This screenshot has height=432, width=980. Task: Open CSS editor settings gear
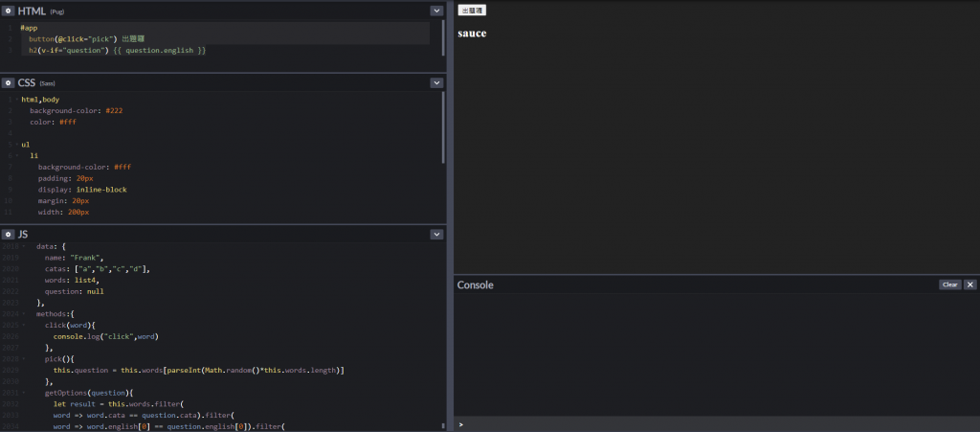point(8,82)
